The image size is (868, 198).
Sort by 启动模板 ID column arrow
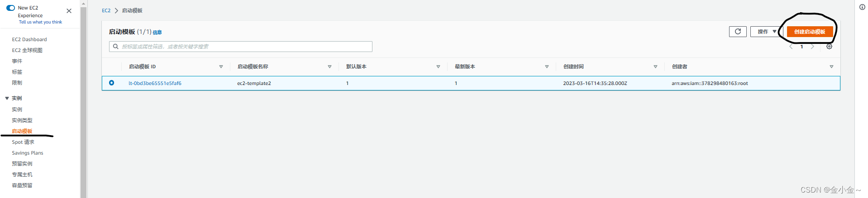221,66
